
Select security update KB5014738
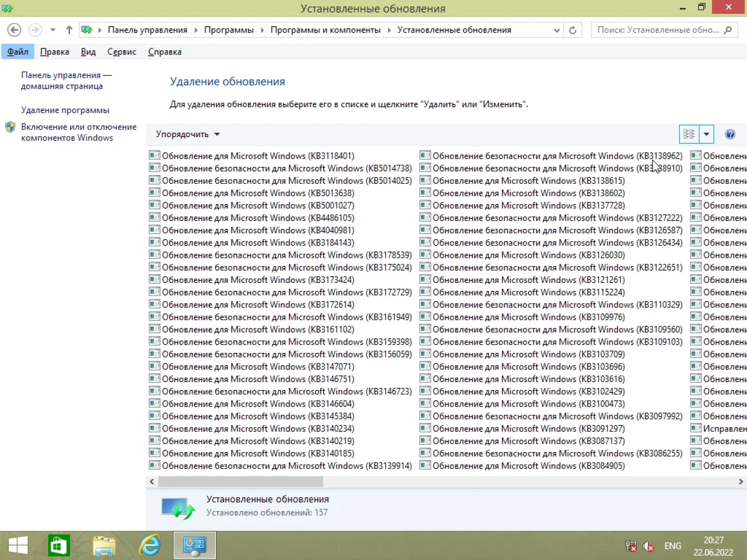tap(281, 168)
